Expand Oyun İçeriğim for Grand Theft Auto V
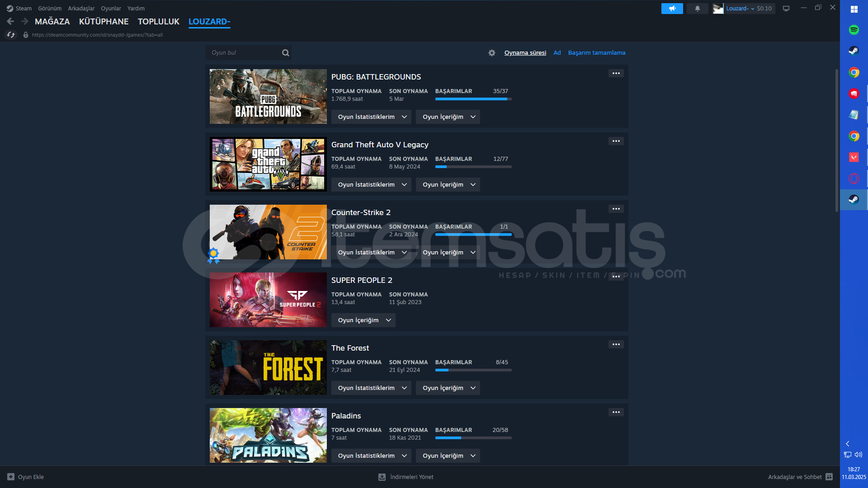 click(x=448, y=184)
